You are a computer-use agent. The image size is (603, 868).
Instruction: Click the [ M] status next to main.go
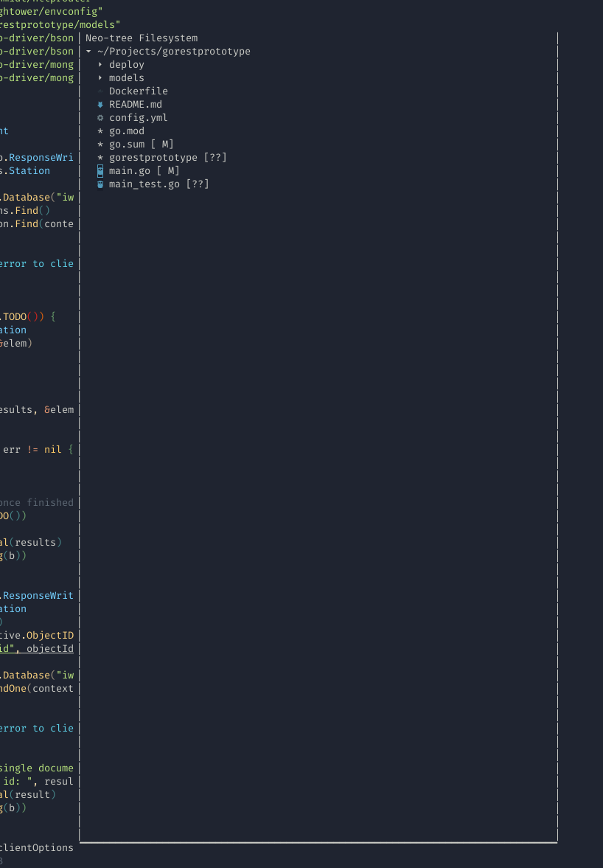(x=168, y=171)
